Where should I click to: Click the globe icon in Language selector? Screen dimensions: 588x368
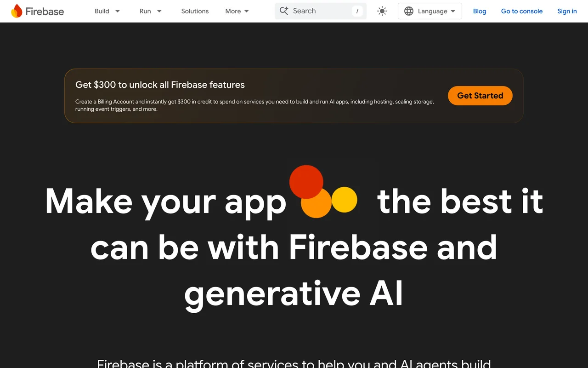[x=409, y=11]
